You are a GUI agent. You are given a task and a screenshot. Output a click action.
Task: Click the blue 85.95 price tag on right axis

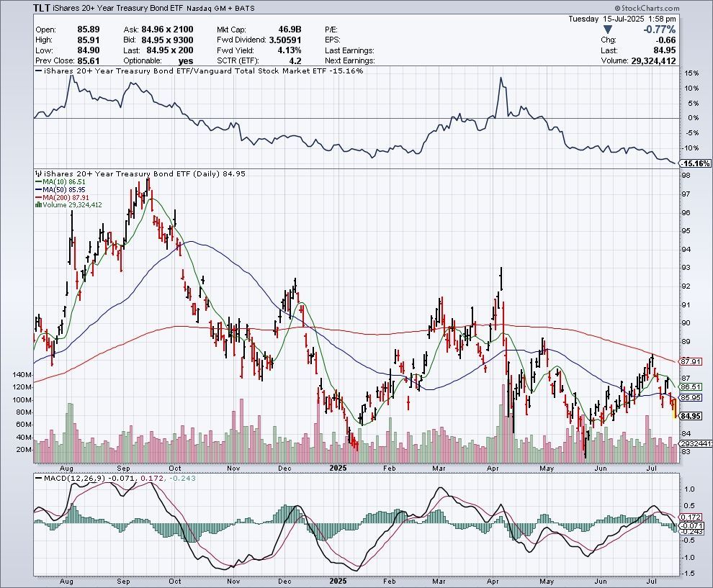(x=690, y=397)
